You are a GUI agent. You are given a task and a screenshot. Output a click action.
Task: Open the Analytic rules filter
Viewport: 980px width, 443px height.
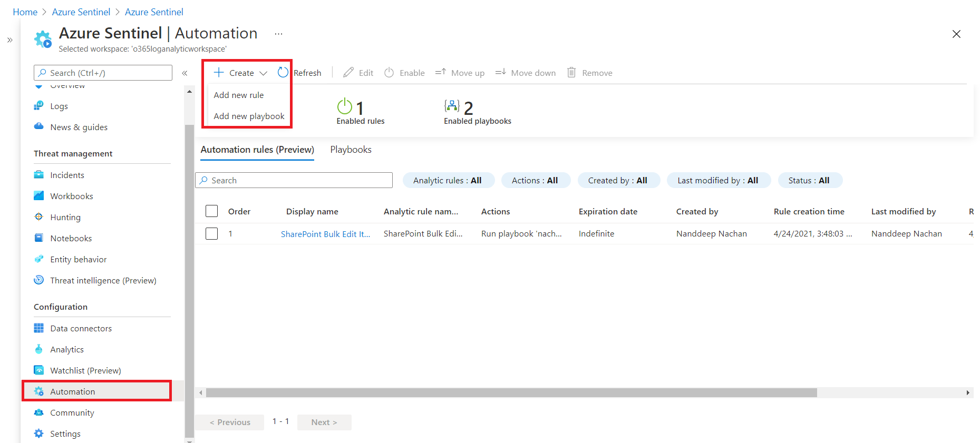[x=448, y=180]
